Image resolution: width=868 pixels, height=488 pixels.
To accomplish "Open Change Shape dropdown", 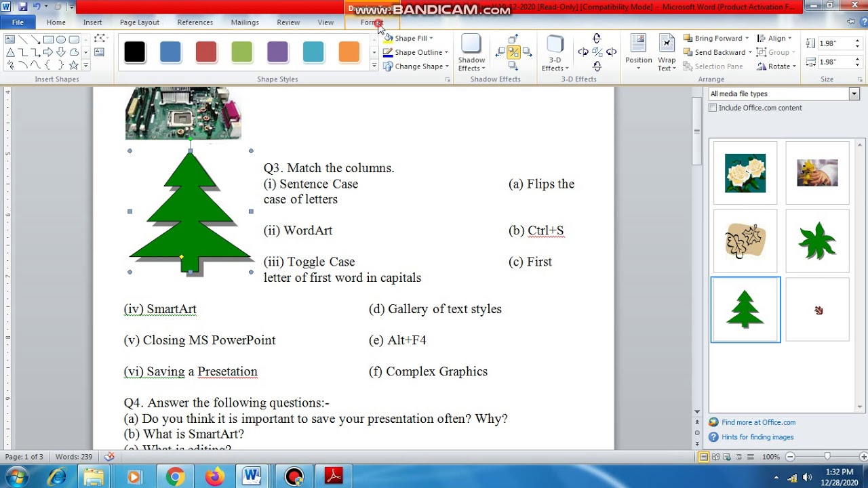I will point(416,66).
